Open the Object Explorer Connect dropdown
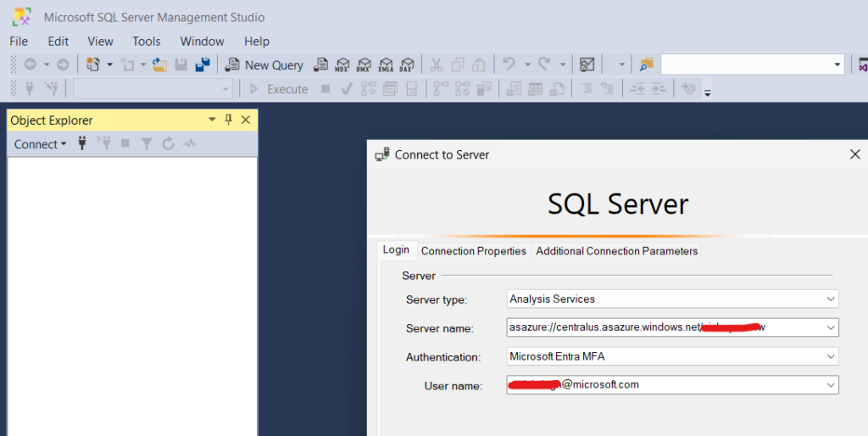Viewport: 868px width, 436px height. (x=40, y=144)
